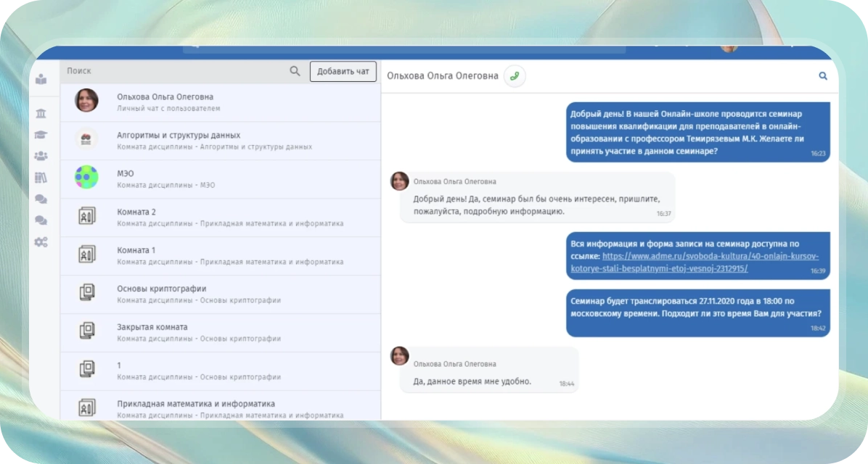Open the reading person icon in sidebar
Screen dimensions: 868x464
[41, 80]
